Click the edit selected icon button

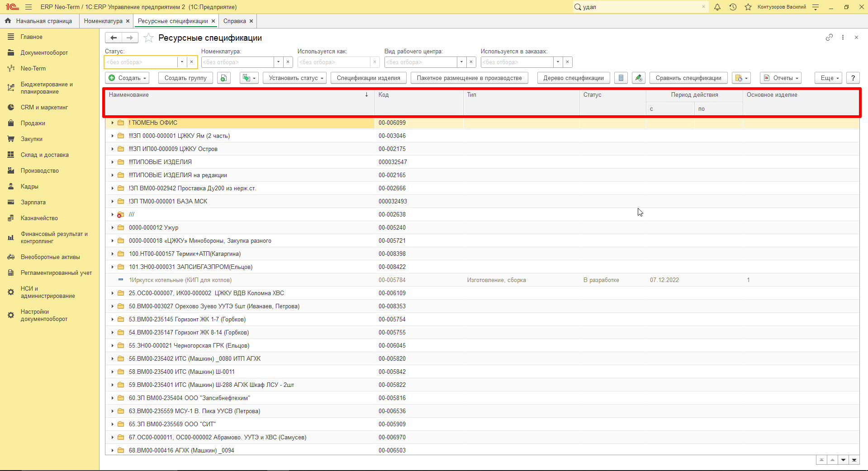click(638, 78)
